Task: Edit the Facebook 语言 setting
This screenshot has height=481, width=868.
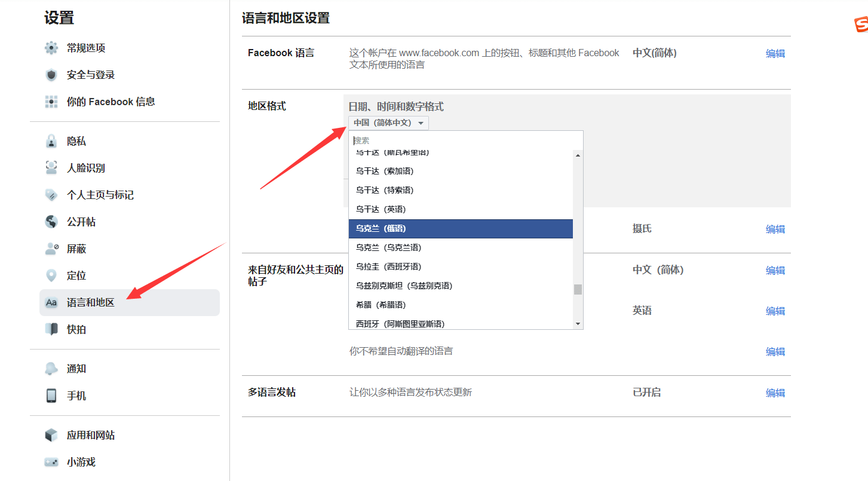Action: point(775,53)
